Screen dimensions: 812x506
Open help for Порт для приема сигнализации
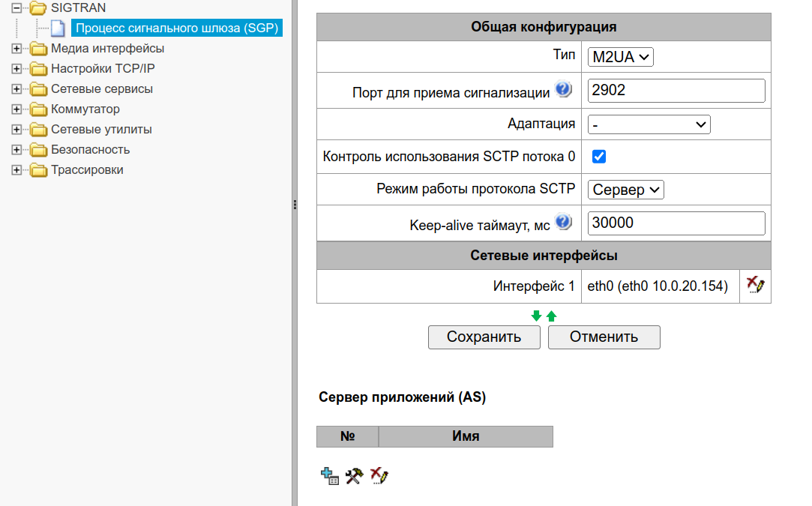[563, 91]
